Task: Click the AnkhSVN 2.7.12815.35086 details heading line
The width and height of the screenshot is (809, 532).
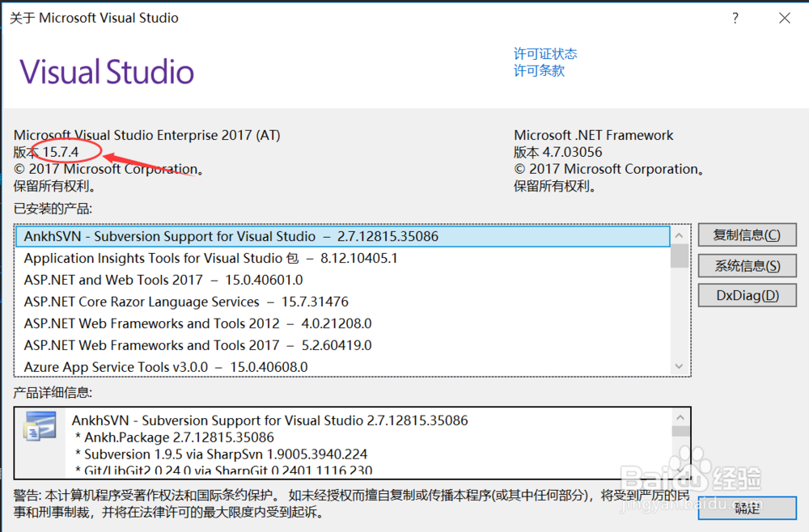Action: point(270,420)
